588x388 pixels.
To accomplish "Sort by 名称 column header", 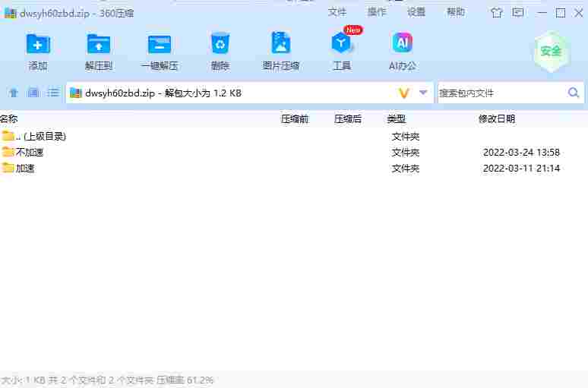I will pyautogui.click(x=9, y=119).
